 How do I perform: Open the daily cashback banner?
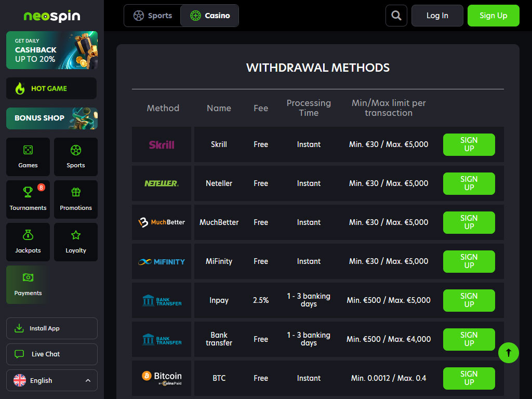52,50
